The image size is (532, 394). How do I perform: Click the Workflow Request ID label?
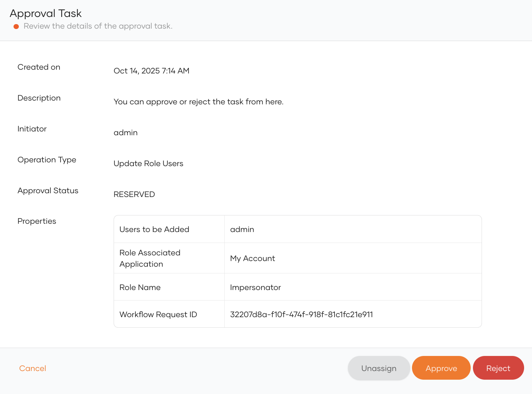point(158,315)
